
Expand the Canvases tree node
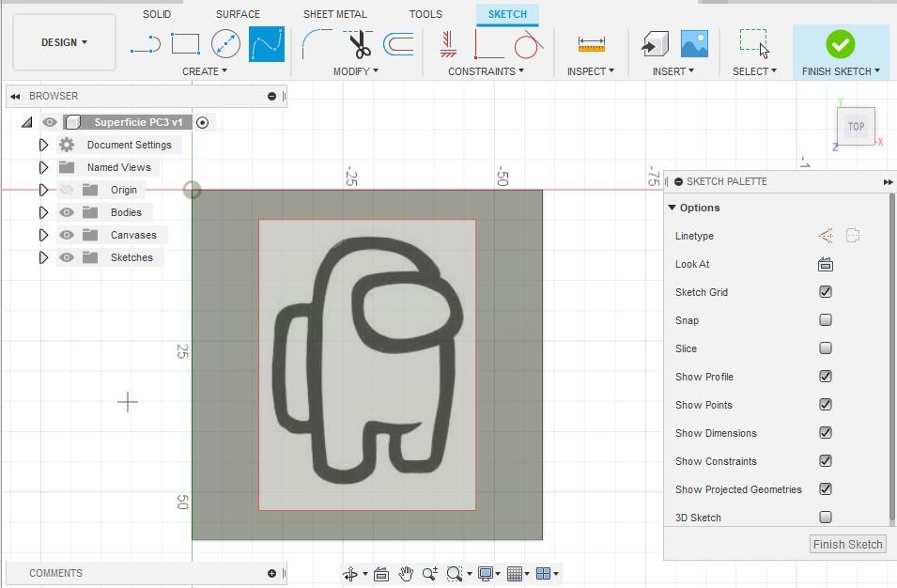click(43, 235)
